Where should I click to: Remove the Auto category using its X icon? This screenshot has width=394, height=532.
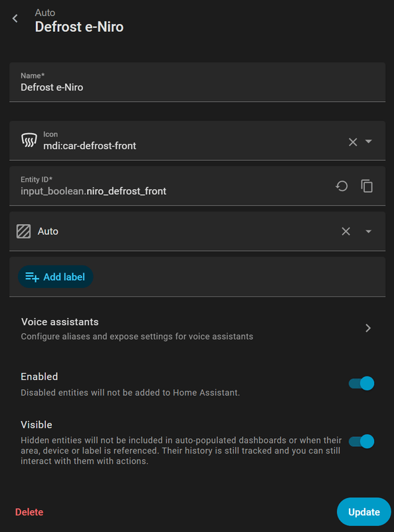(345, 231)
